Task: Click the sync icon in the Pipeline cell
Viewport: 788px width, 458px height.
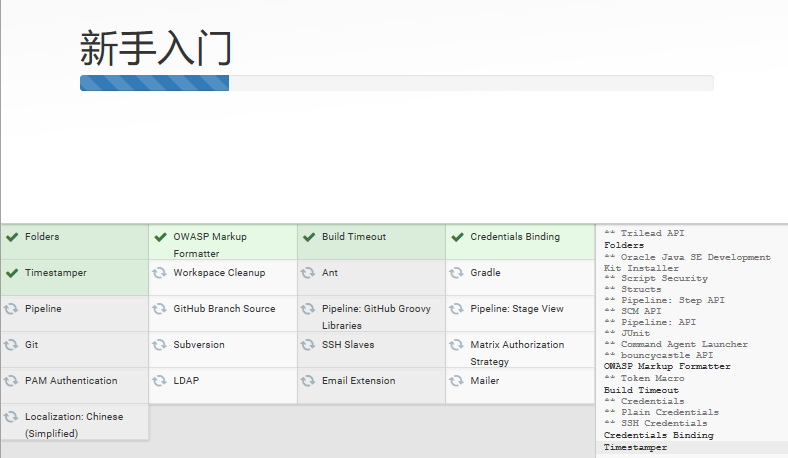Action: click(11, 309)
